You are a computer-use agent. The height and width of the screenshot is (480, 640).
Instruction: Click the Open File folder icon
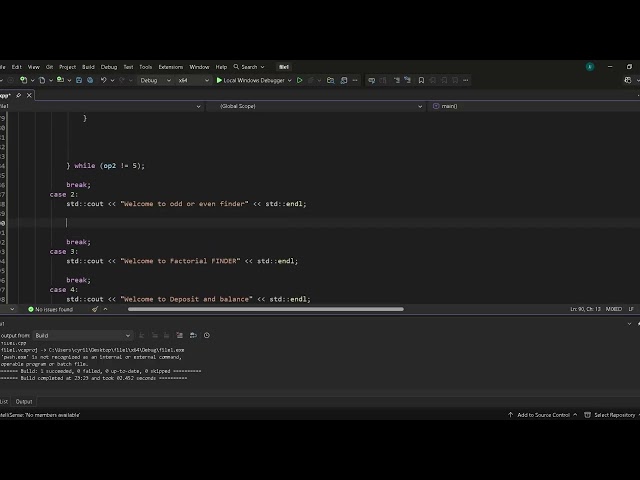click(x=60, y=80)
